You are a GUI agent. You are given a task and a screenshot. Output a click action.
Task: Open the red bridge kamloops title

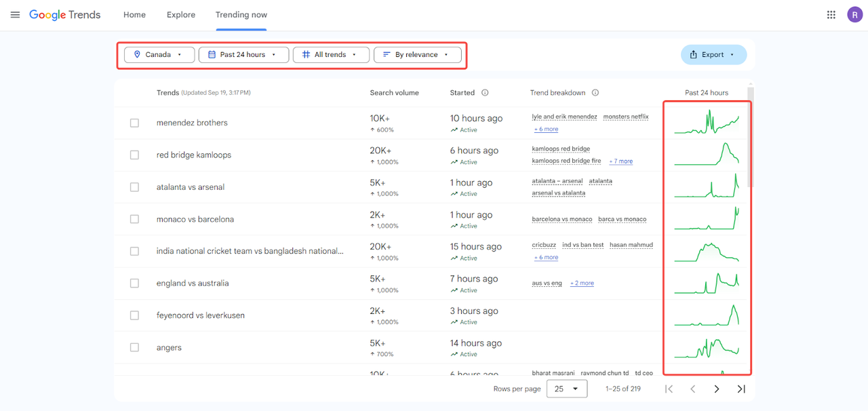pos(194,155)
